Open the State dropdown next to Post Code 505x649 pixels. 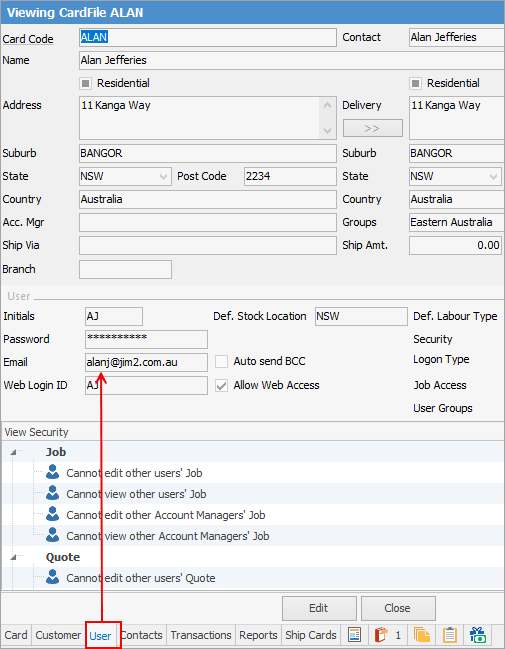164,177
